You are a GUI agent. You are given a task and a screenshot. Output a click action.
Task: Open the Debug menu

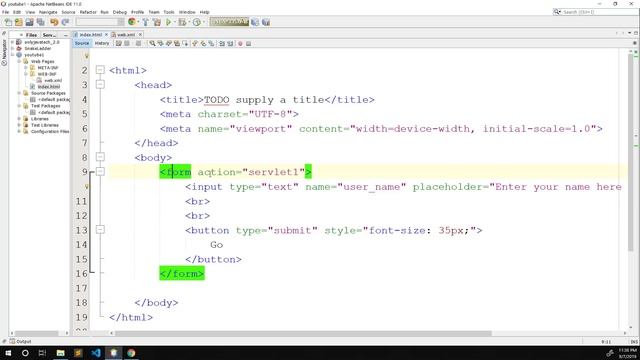point(120,12)
